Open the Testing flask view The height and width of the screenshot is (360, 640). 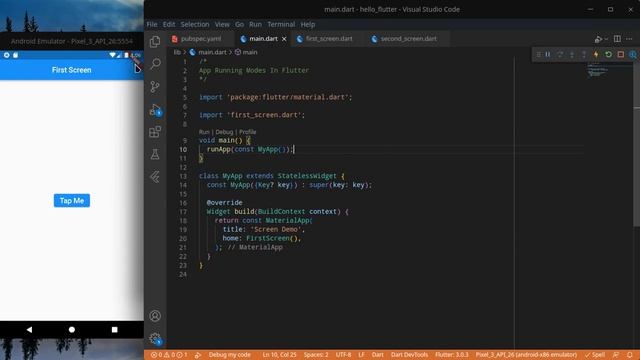tap(155, 154)
